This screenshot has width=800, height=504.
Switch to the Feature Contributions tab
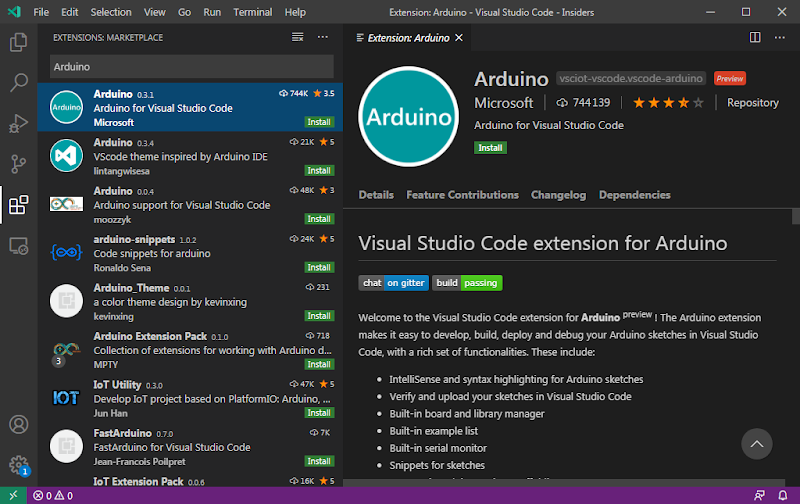(x=462, y=195)
